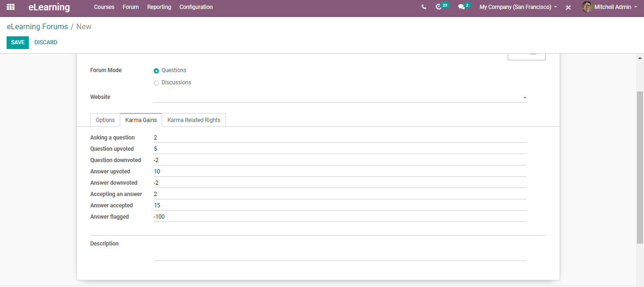Open the My Company (San Francisco) switcher
Screen dimensions: 644x287
(x=518, y=7)
